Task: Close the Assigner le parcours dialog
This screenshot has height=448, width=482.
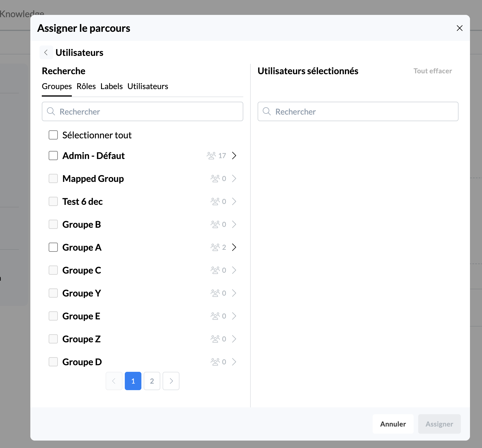Action: [459, 28]
